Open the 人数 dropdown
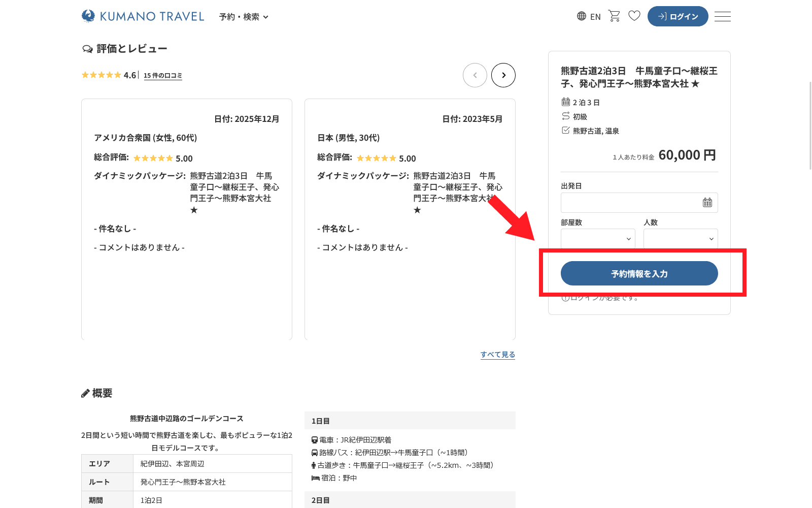812x508 pixels. pos(680,239)
